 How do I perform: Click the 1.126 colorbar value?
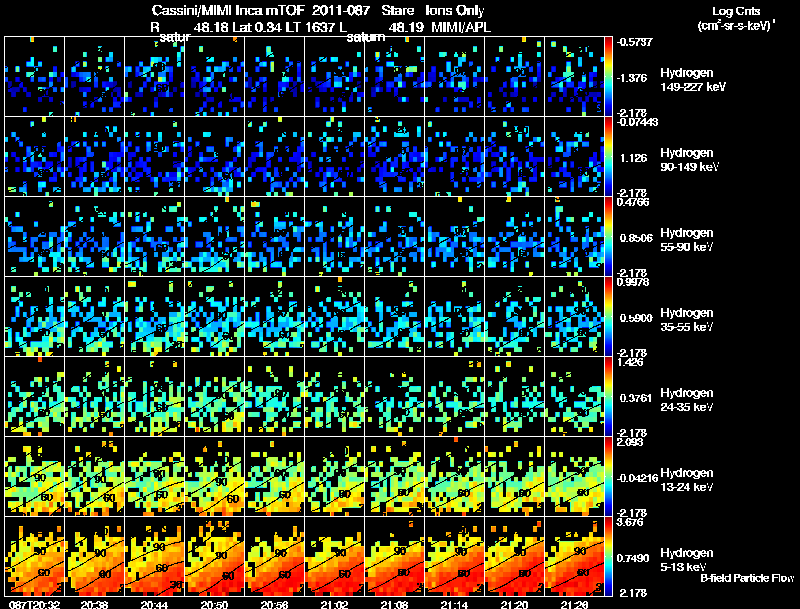pyautogui.click(x=633, y=158)
